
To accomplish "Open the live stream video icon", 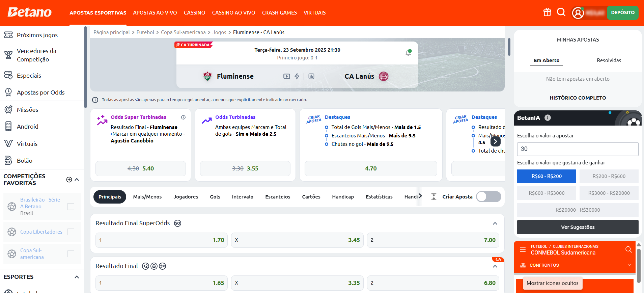I will click(x=286, y=76).
